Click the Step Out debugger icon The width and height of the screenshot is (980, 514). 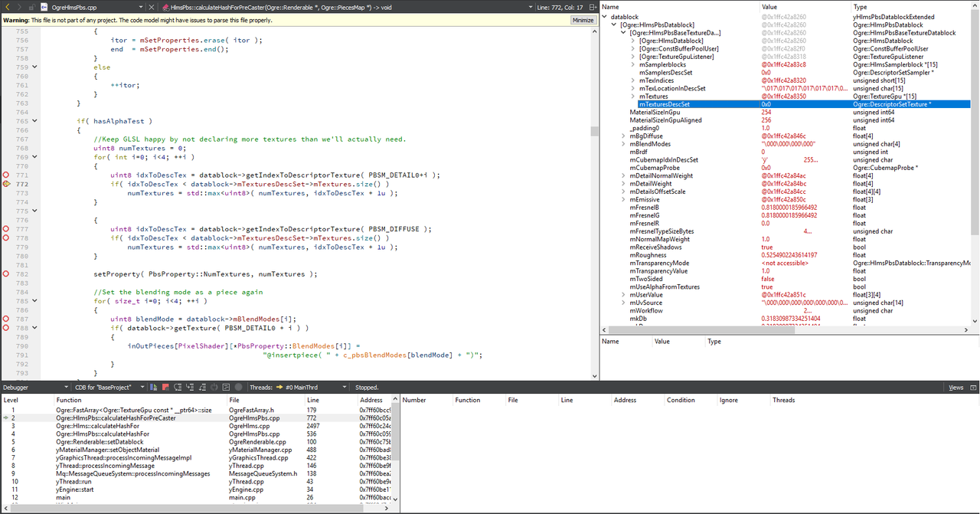point(202,388)
